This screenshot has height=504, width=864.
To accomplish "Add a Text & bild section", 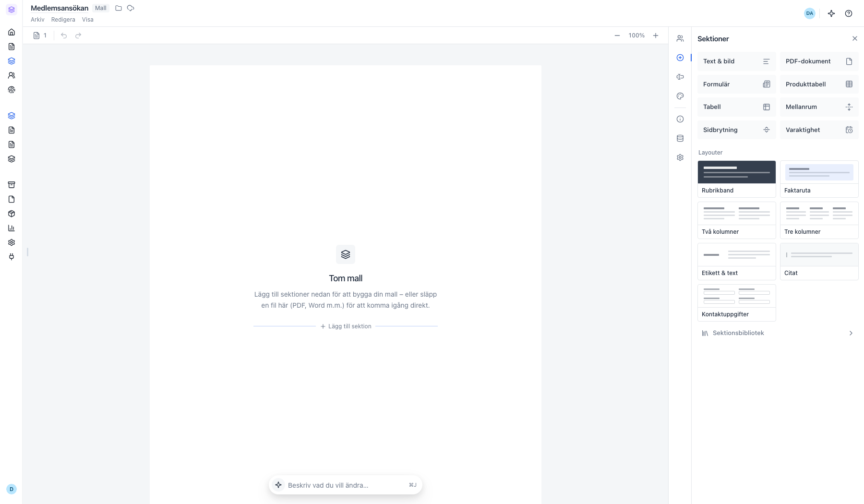I will pos(737,61).
